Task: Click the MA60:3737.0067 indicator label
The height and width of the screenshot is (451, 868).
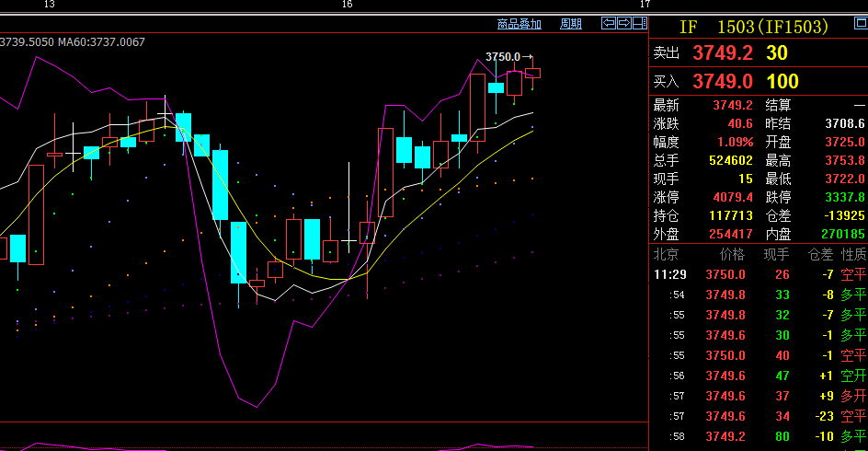Action: [101, 41]
